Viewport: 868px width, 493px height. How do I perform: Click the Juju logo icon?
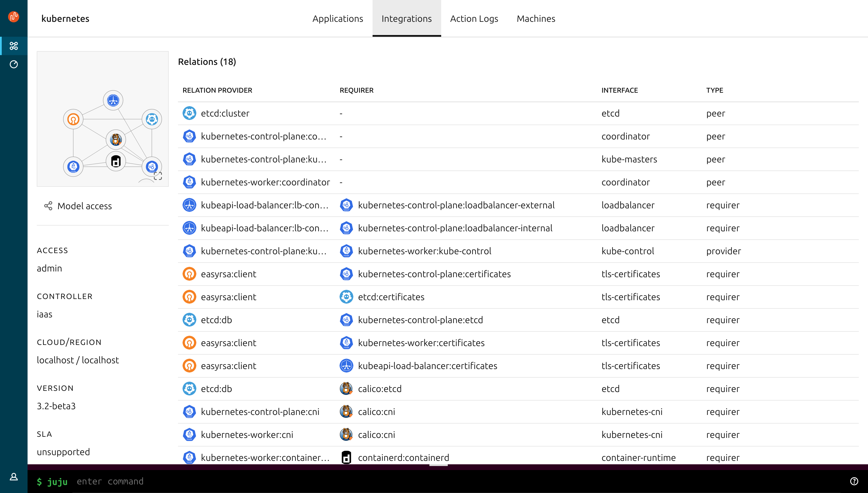13,16
